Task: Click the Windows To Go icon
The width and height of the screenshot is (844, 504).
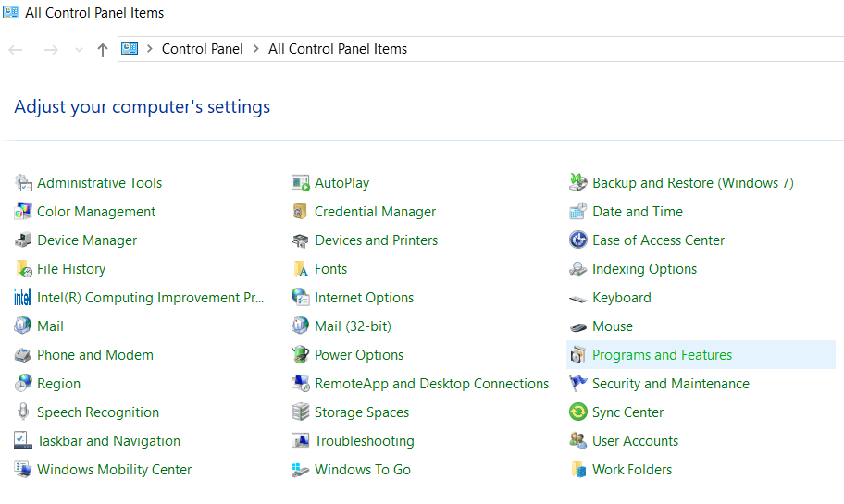Action: pyautogui.click(x=301, y=470)
